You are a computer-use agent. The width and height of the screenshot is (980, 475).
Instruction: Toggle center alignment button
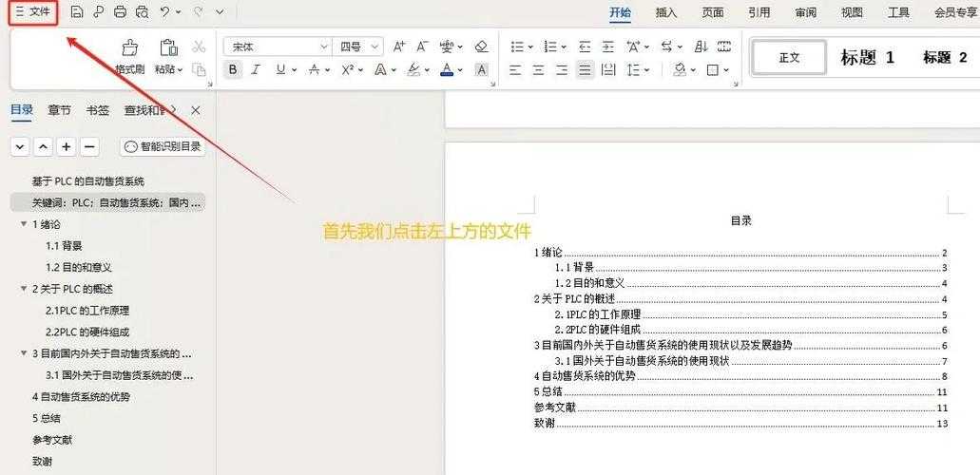[x=538, y=70]
